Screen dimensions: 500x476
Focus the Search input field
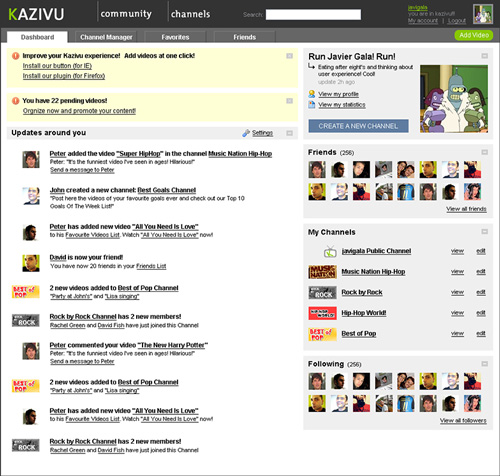click(x=313, y=15)
